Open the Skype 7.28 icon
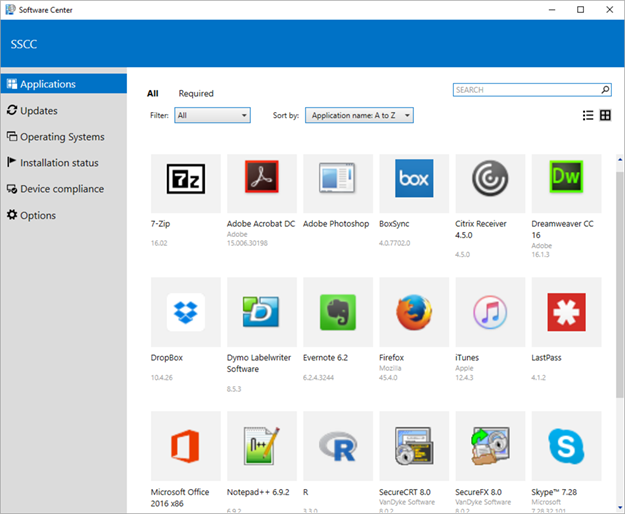The width and height of the screenshot is (625, 514). [566, 446]
